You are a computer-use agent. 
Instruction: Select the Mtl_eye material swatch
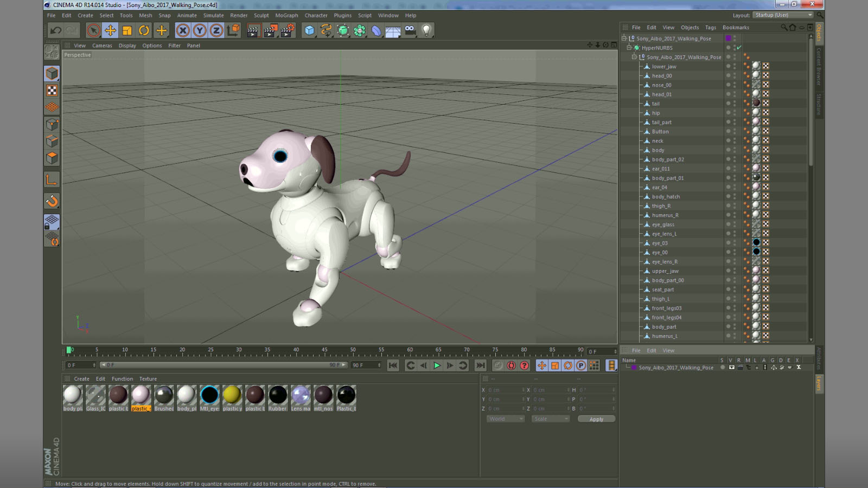pyautogui.click(x=209, y=398)
